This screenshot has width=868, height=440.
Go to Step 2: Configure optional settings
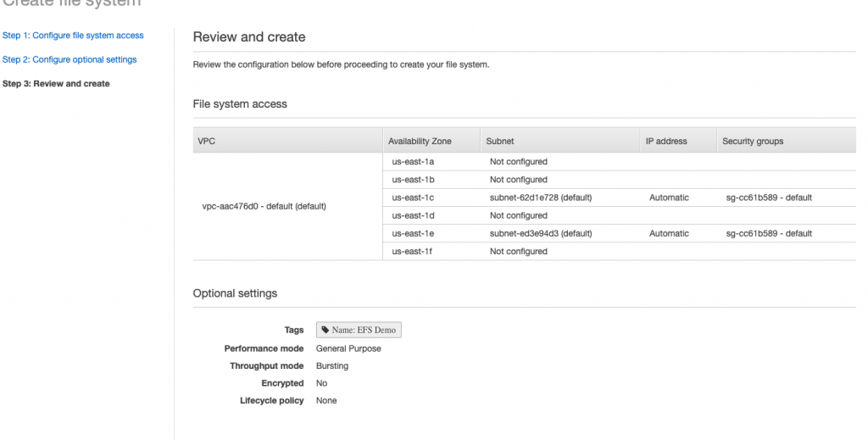[x=70, y=59]
